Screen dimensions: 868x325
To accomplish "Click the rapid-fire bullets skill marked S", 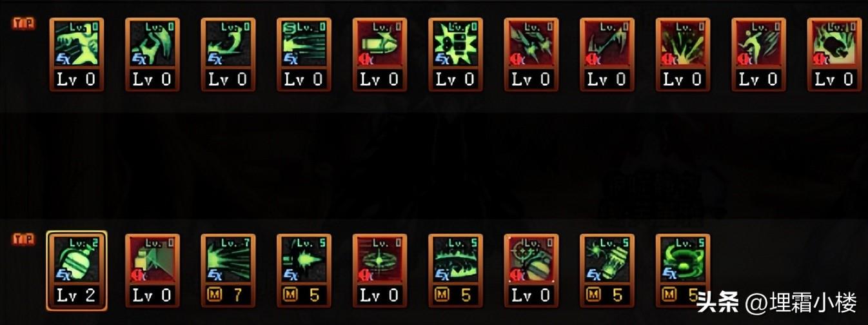I will click(x=304, y=54).
